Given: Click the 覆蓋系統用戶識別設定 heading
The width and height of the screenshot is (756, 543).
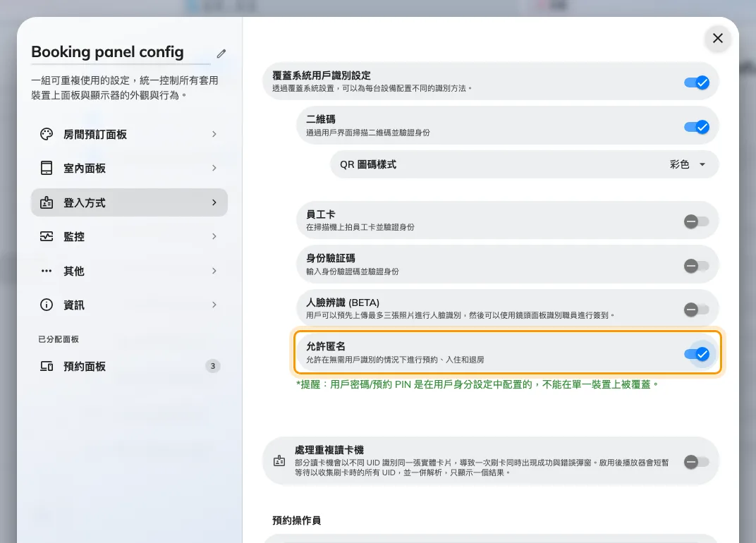Looking at the screenshot, I should click(322, 75).
